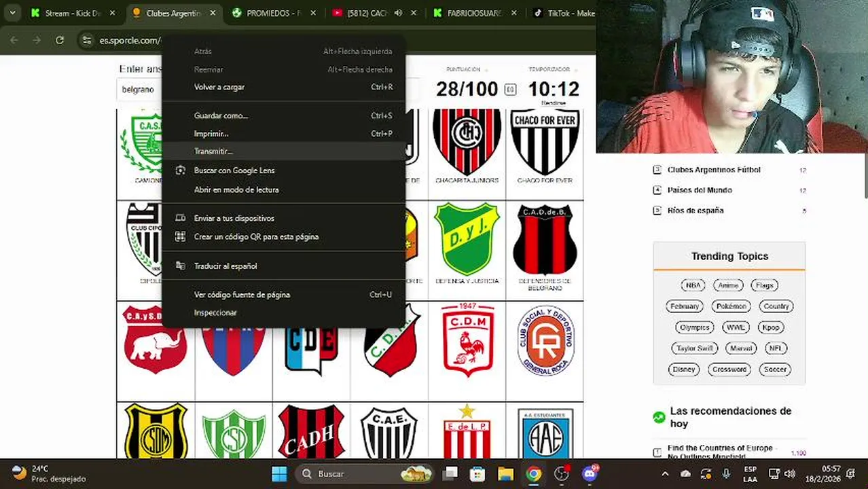
Task: Choose Crear un código QR para esta página
Action: pos(283,236)
